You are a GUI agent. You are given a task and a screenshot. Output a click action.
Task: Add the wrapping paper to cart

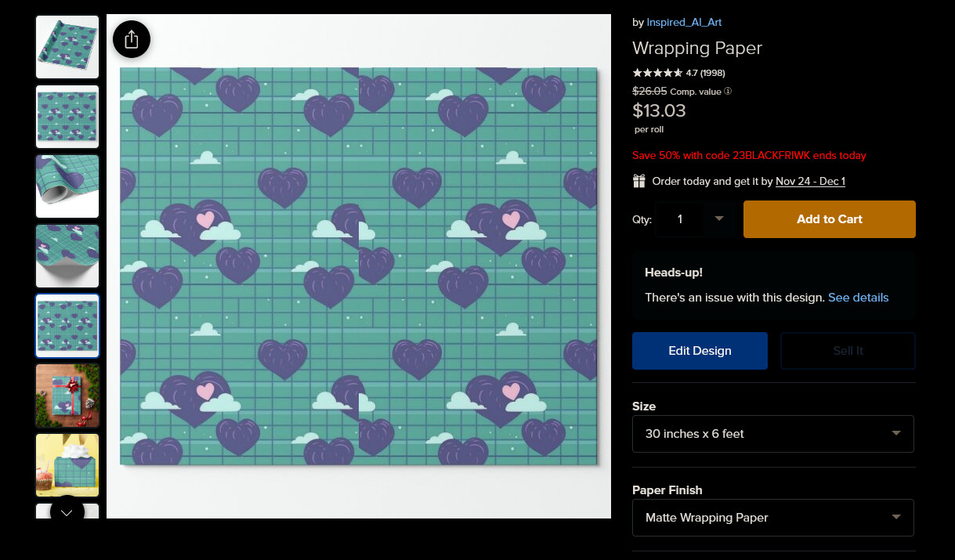[x=830, y=219]
